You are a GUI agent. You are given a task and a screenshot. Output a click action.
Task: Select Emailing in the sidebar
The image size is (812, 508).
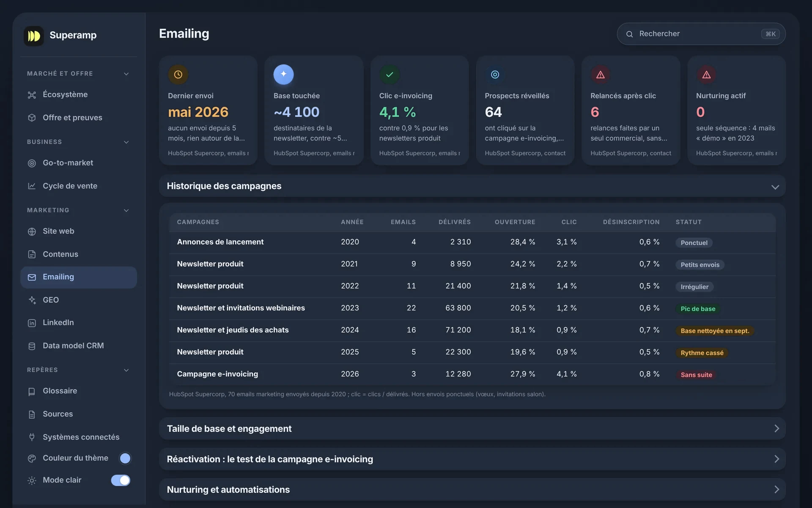point(79,277)
